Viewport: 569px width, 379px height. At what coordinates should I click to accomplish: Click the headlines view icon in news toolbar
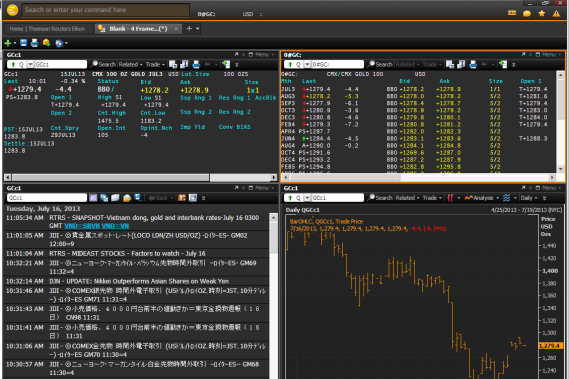click(x=93, y=197)
